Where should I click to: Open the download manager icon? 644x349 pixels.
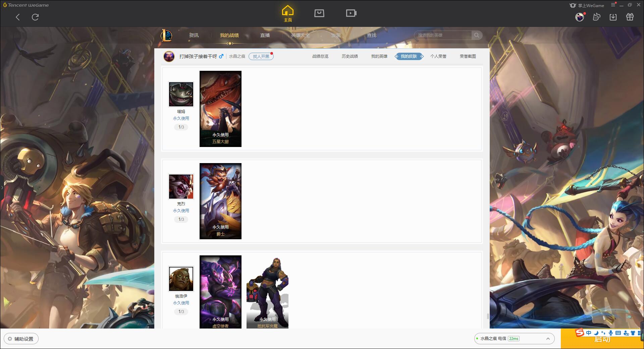[613, 17]
